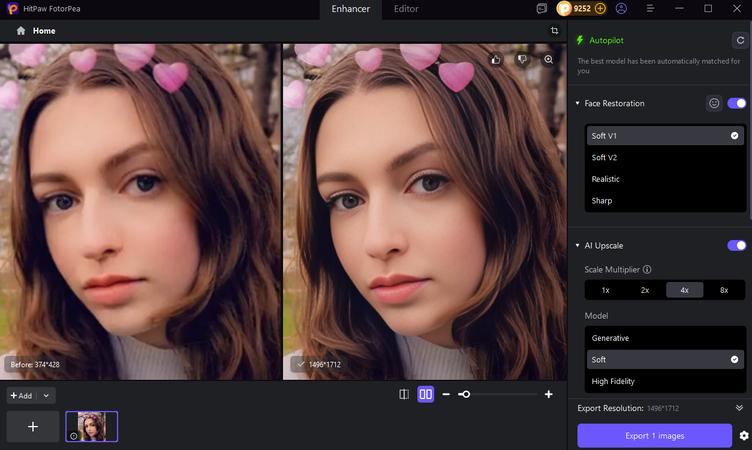This screenshot has width=752, height=450.
Task: Select Soft V2 face model
Action: pyautogui.click(x=665, y=157)
